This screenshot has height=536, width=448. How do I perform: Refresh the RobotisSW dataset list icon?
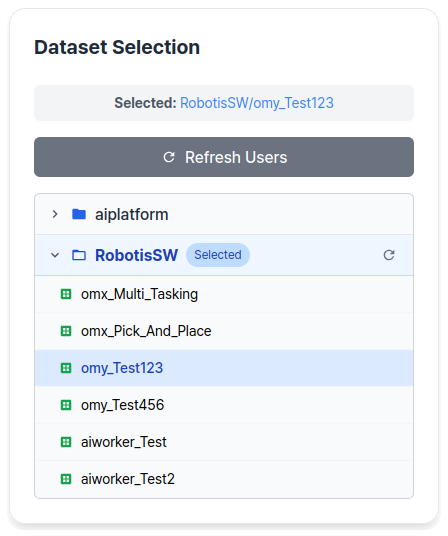click(x=389, y=255)
